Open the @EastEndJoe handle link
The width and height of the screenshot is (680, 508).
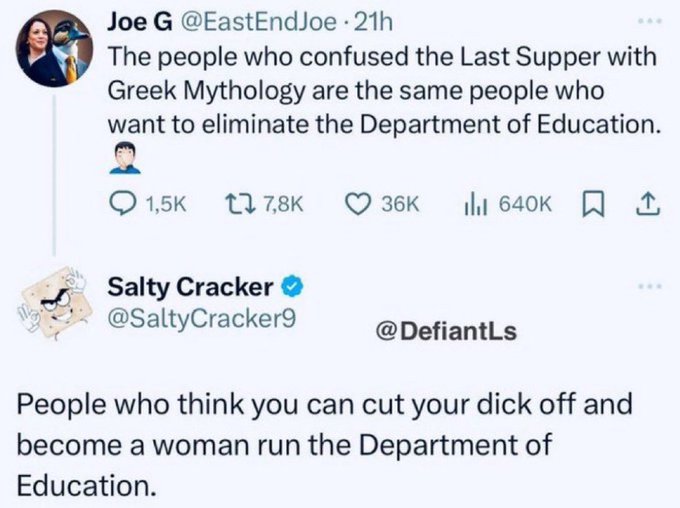pyautogui.click(x=258, y=22)
